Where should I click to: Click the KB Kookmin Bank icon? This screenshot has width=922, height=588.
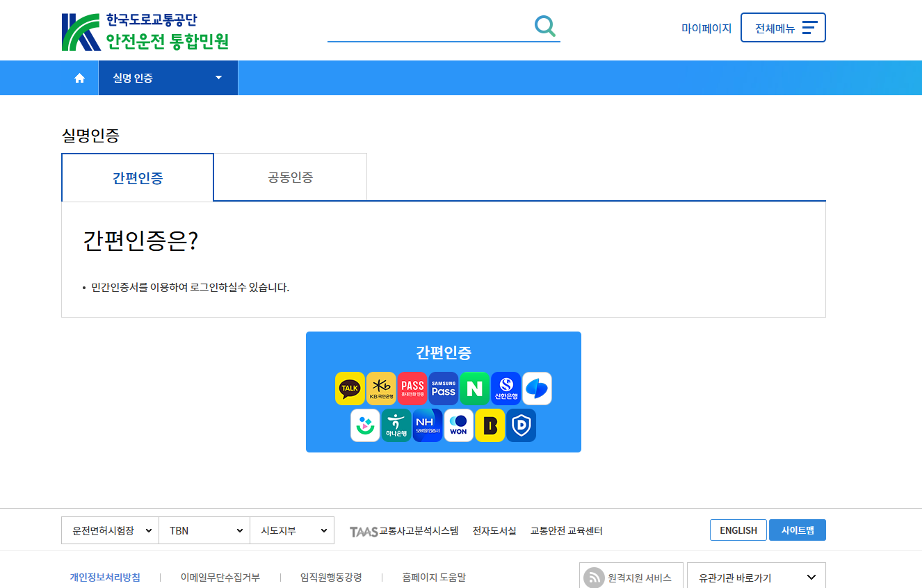[381, 389]
